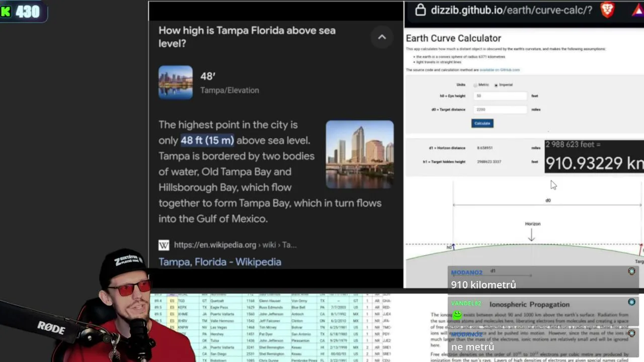Collapse the Tampa sea level question chevron
Image resolution: width=644 pixels, height=362 pixels.
click(382, 37)
